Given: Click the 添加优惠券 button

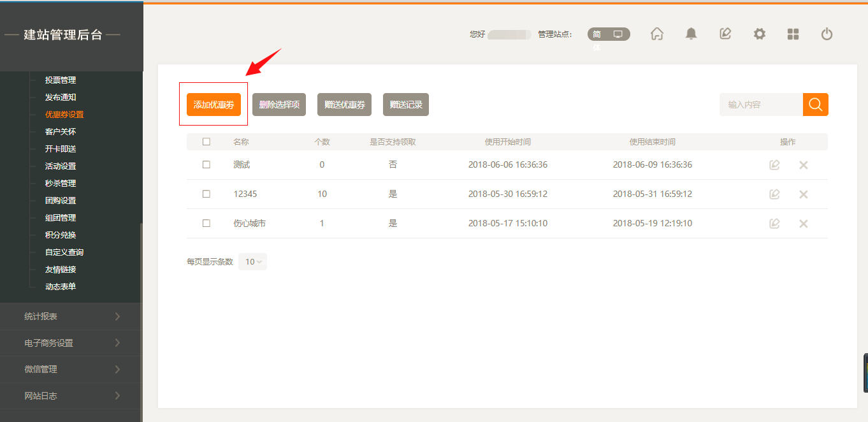Looking at the screenshot, I should click(213, 105).
